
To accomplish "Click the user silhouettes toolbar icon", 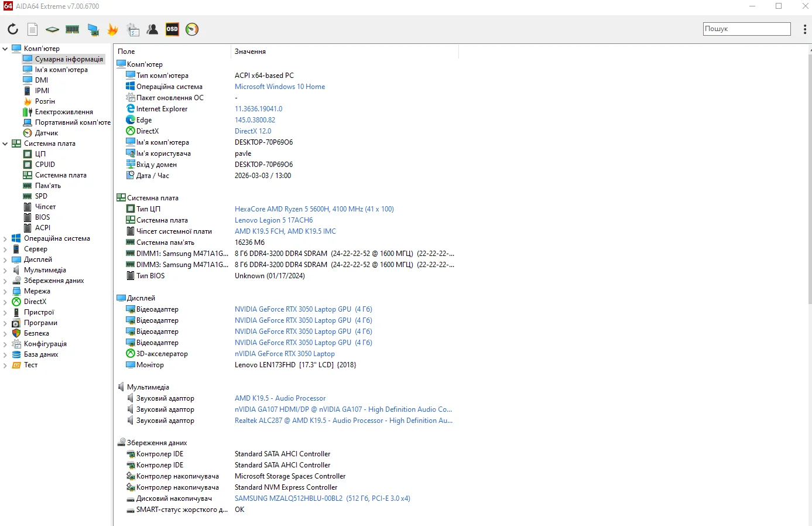I will click(153, 29).
